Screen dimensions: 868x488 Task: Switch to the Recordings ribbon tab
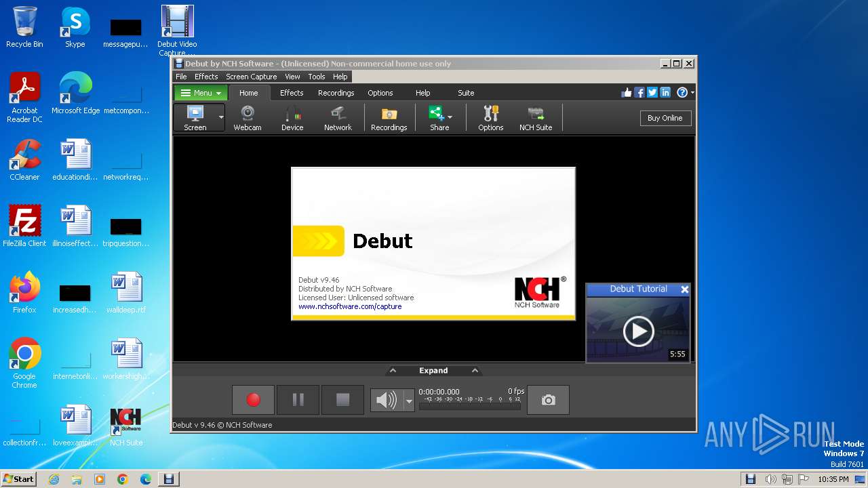tap(336, 93)
